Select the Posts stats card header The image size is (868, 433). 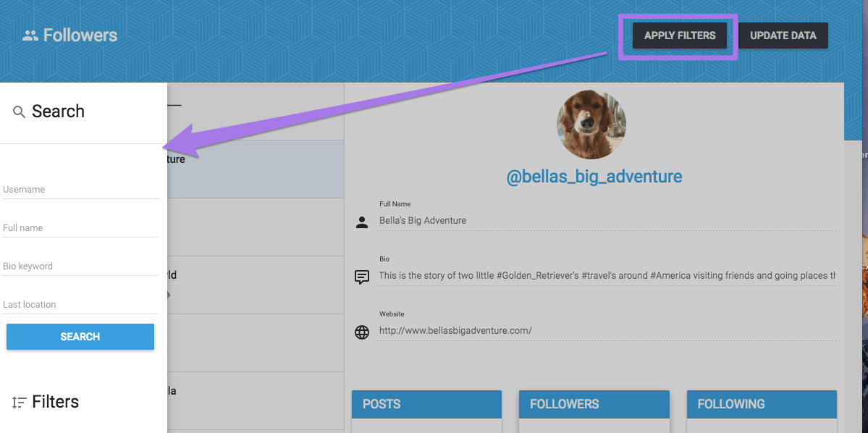click(x=426, y=404)
